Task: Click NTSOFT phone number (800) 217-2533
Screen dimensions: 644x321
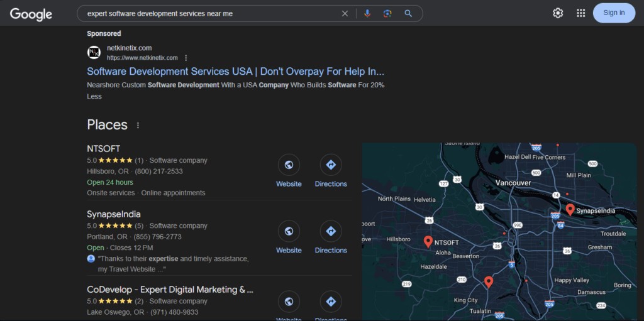Action: (159, 171)
